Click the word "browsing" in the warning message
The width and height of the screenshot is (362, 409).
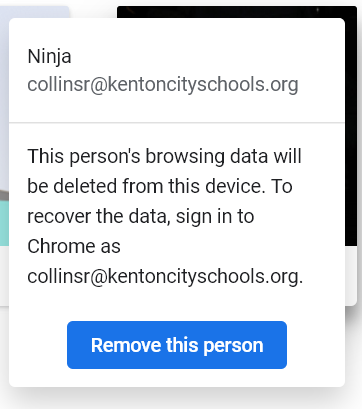coord(185,157)
